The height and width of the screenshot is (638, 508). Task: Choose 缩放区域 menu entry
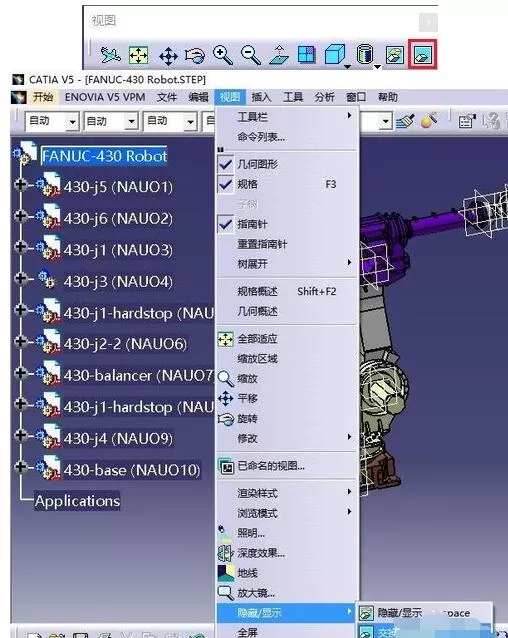287,359
